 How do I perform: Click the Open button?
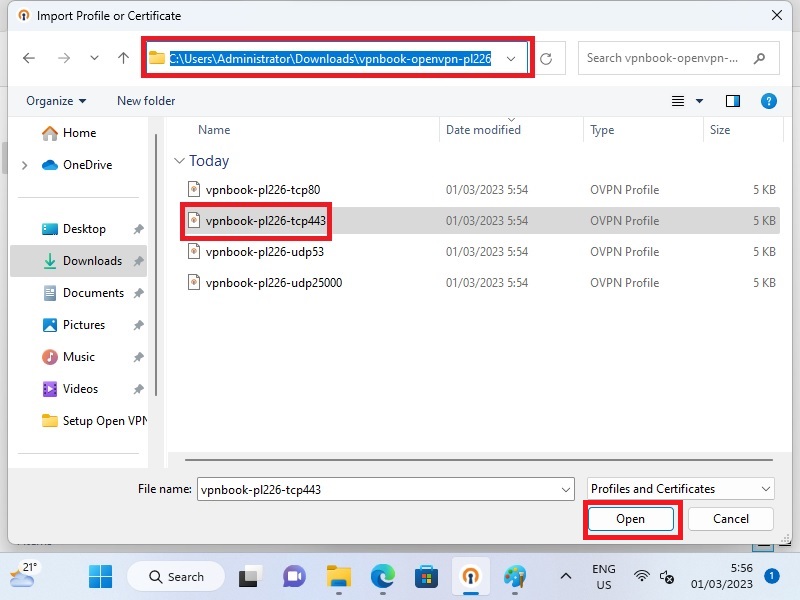(x=630, y=519)
